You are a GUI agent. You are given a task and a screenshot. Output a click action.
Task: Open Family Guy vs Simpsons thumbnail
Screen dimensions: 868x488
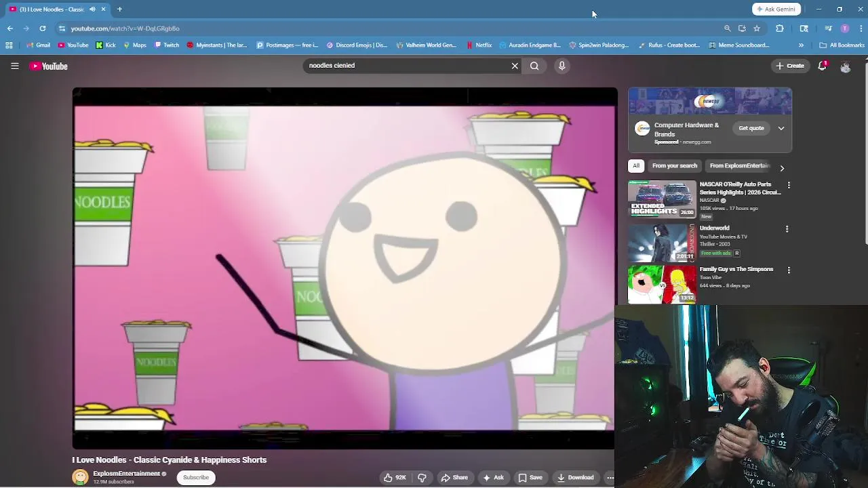(x=662, y=285)
